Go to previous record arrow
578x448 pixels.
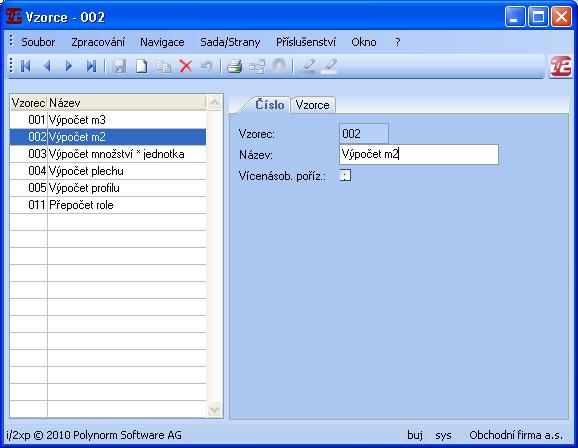(47, 66)
